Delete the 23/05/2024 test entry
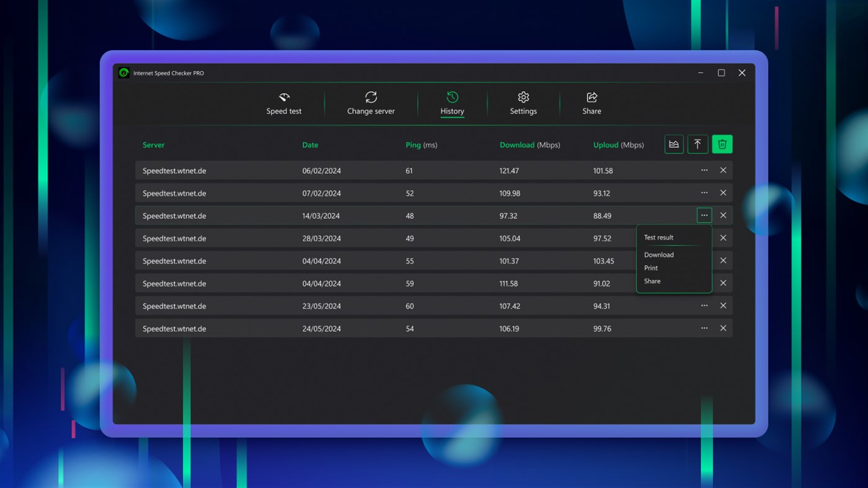Screen dimensions: 868x488 tap(723, 306)
